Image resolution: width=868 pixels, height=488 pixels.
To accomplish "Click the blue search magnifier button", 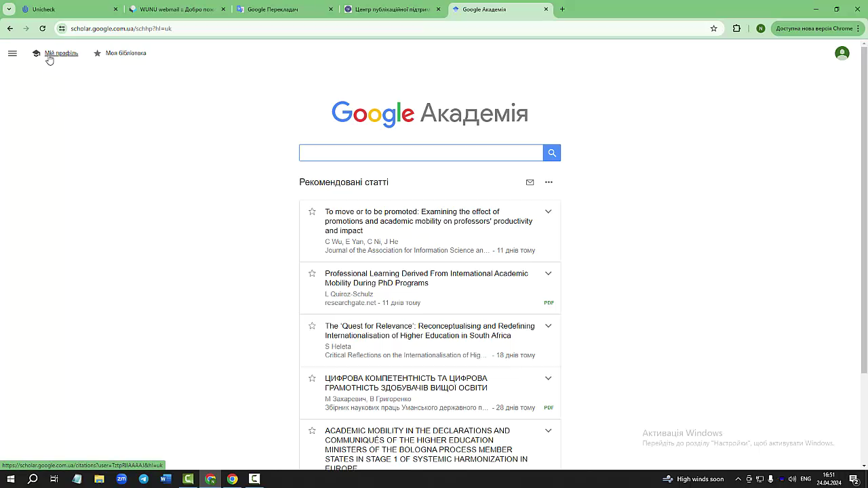I will 552,152.
